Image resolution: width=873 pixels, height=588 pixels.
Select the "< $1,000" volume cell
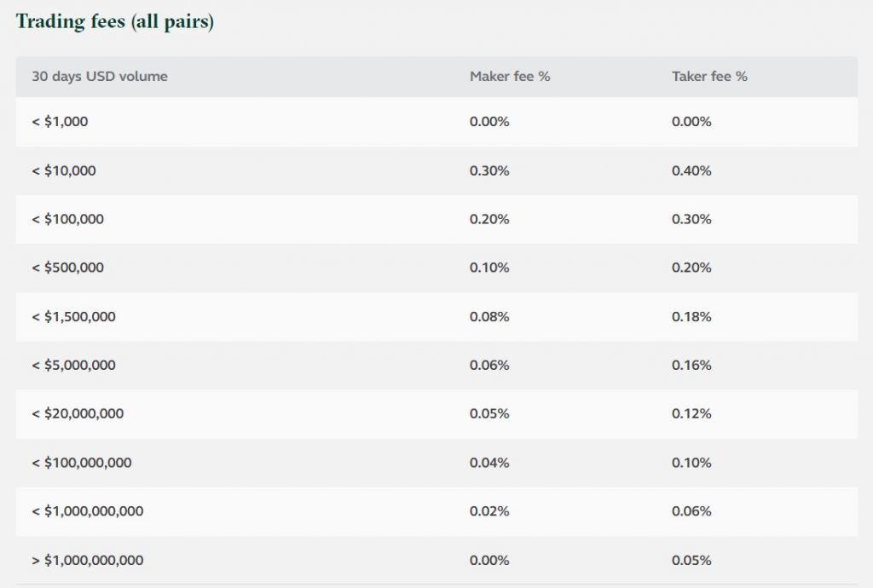[x=60, y=122]
